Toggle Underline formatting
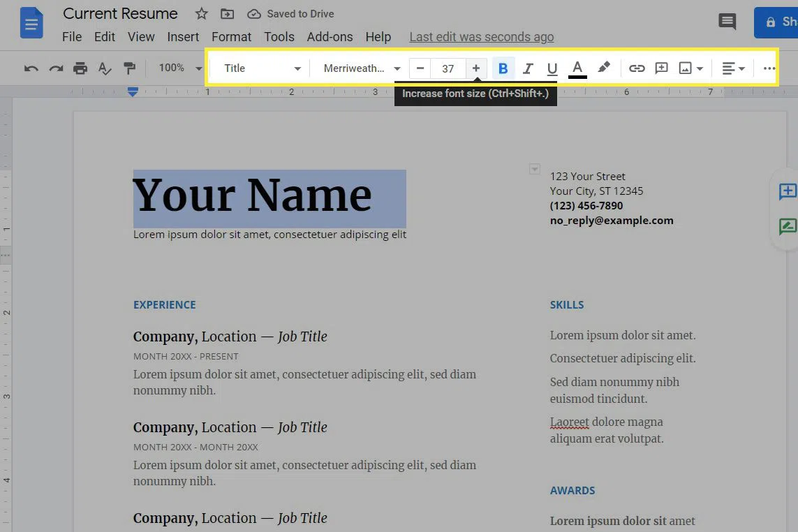798x532 pixels. tap(552, 68)
